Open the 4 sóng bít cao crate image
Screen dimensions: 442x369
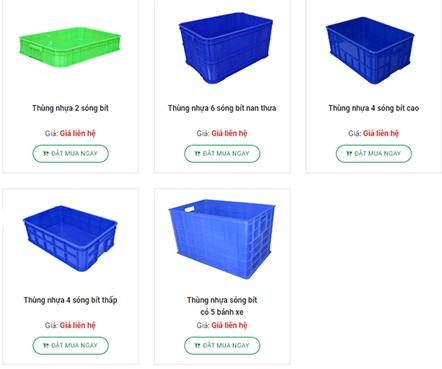tap(370, 50)
